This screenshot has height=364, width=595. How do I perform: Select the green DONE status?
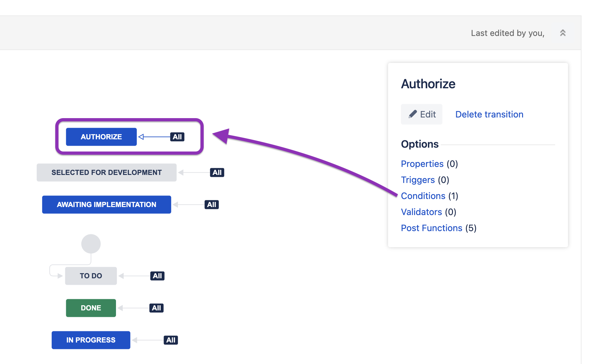(x=91, y=308)
